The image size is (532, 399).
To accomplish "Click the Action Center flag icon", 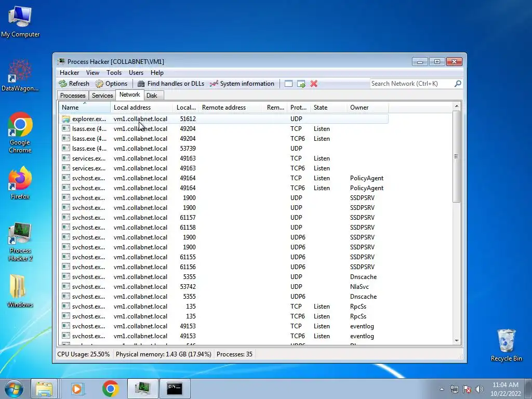I will pos(467,389).
